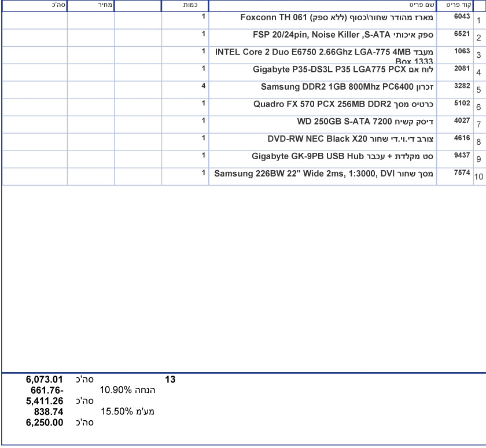The height and width of the screenshot is (448, 486).
Task: Click quantity 1 in Samsung 226BW row
Action: tap(203, 172)
